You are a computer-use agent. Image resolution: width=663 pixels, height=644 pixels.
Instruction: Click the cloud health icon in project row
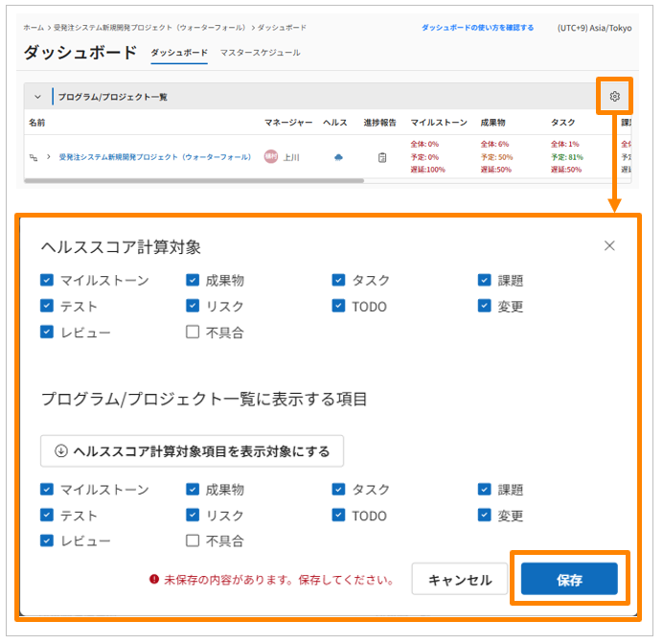[x=338, y=157]
